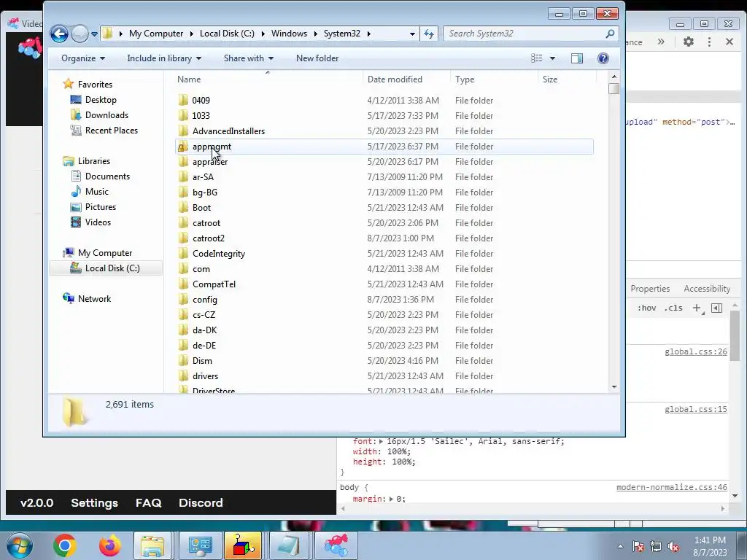
Task: Open the address bar history dropdown
Action: 412,34
